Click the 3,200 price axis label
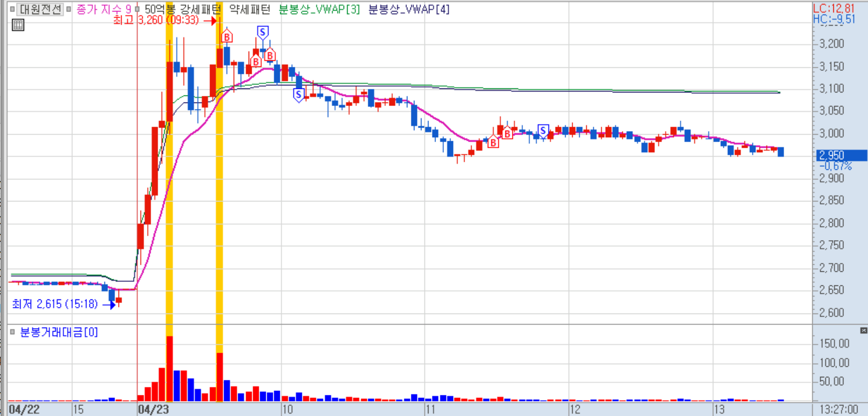868x416 pixels. tap(832, 44)
